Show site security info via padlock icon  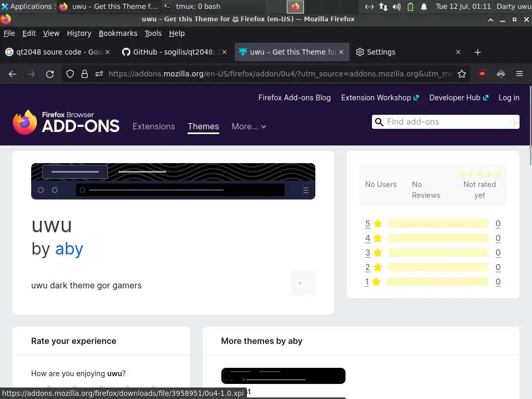tap(85, 74)
